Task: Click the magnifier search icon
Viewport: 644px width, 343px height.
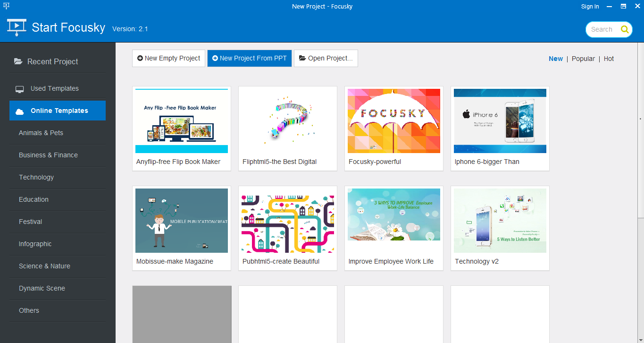Action: [x=625, y=29]
